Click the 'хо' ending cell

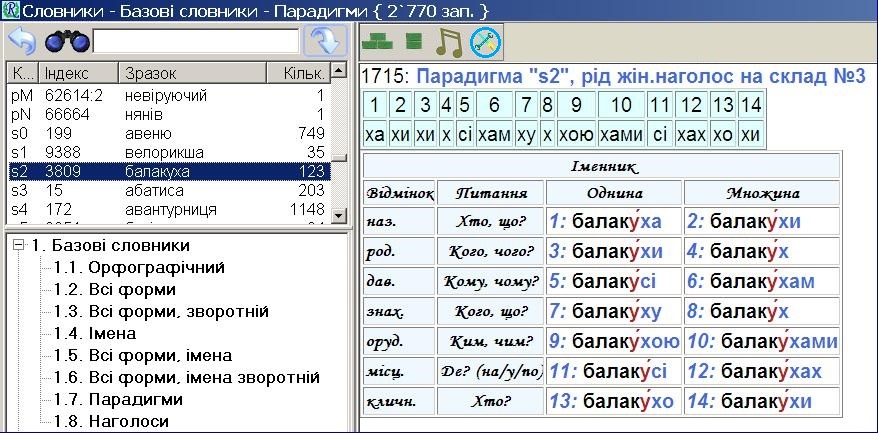[722, 134]
